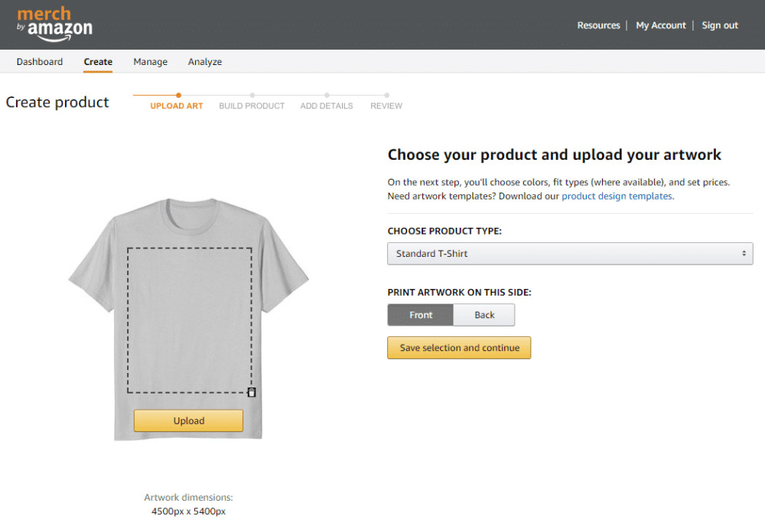Go to the Dashboard tab
765x532 pixels.
click(x=40, y=62)
